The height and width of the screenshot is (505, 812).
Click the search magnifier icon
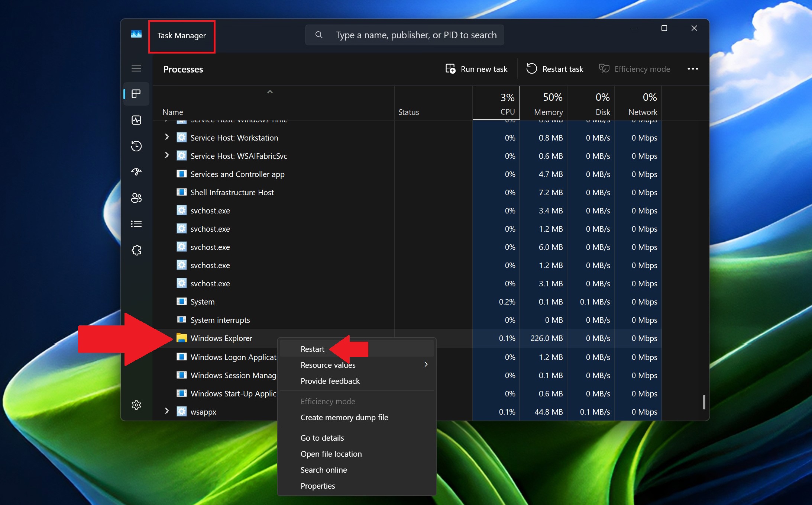[x=319, y=35]
